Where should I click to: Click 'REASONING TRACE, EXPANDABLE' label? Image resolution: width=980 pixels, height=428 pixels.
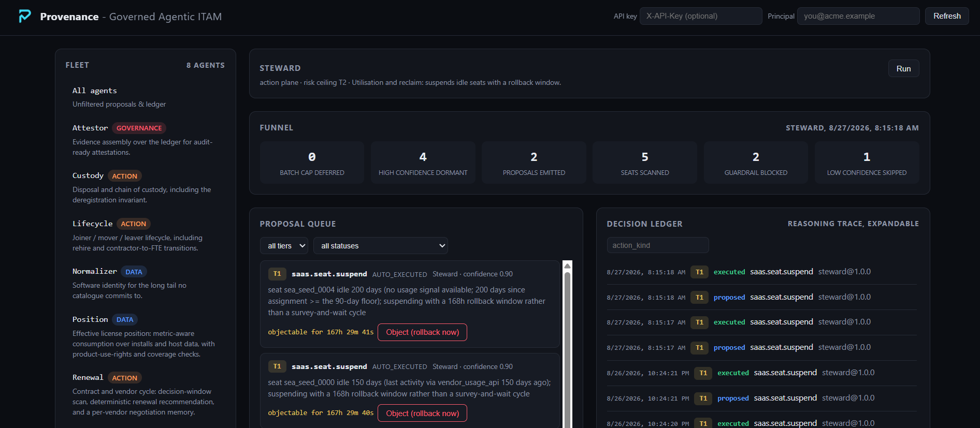coord(853,224)
